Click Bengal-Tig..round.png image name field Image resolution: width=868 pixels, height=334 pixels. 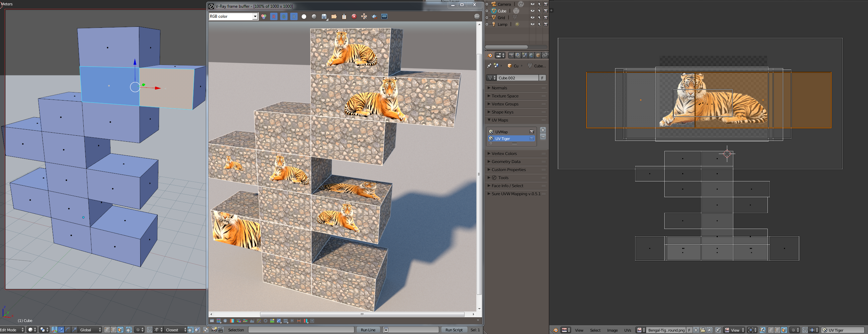pos(666,330)
